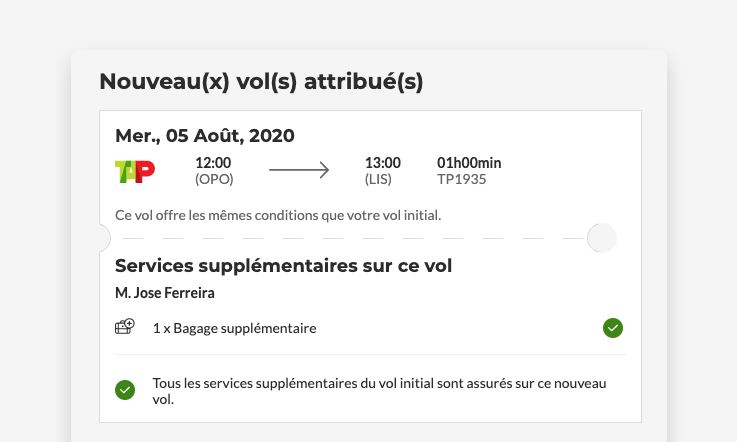Select the 13:00 arrival time

point(383,163)
